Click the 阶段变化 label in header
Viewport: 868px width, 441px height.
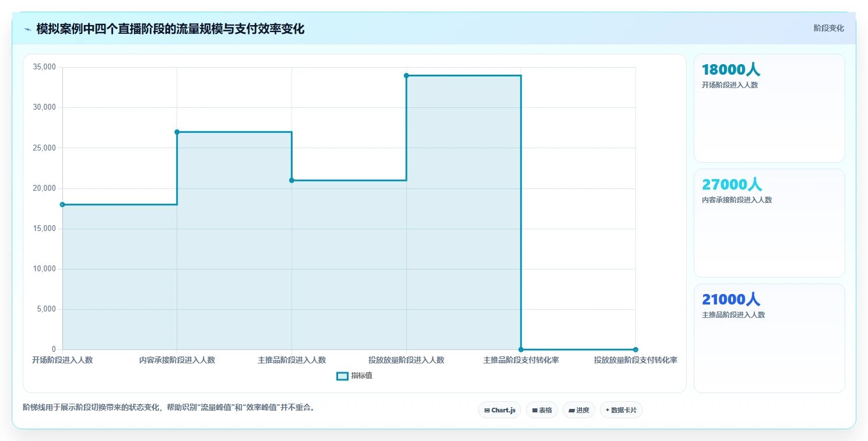click(828, 28)
